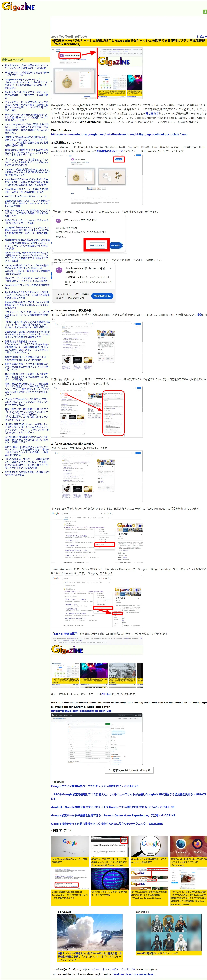Open related article on 10 Google search techniques
The width and height of the screenshot is (207, 980).
pos(107,824)
